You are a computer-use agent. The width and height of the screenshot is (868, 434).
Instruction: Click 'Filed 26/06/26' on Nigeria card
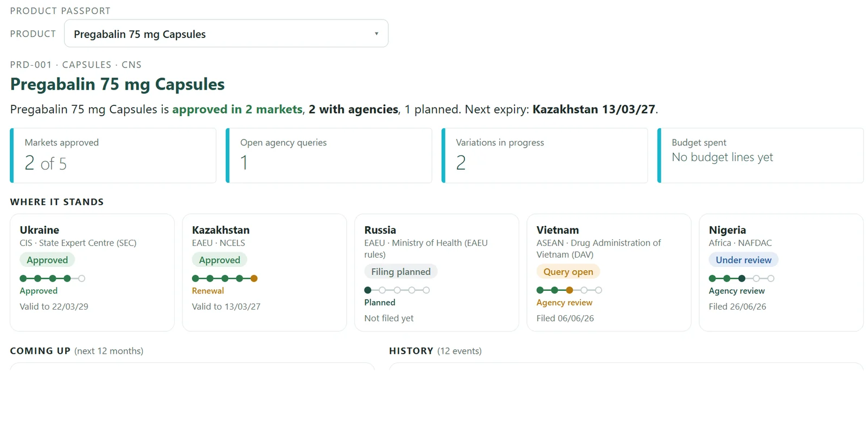pyautogui.click(x=737, y=307)
